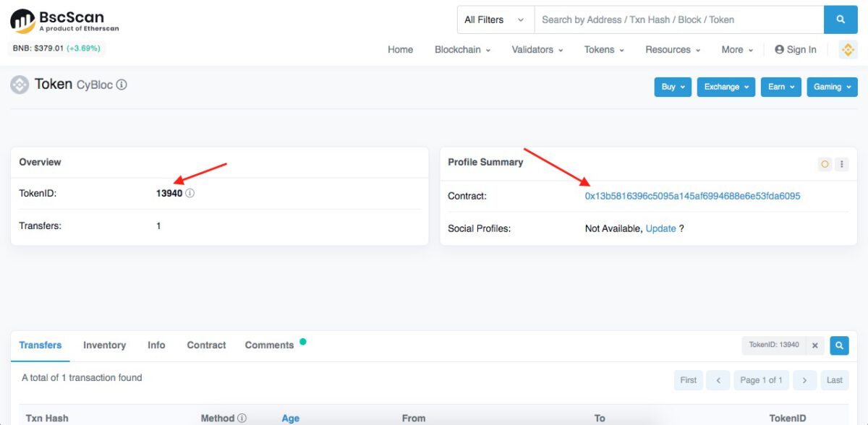Open the three-dot menu in Profile Summary
The width and height of the screenshot is (868, 425).
pyautogui.click(x=841, y=164)
